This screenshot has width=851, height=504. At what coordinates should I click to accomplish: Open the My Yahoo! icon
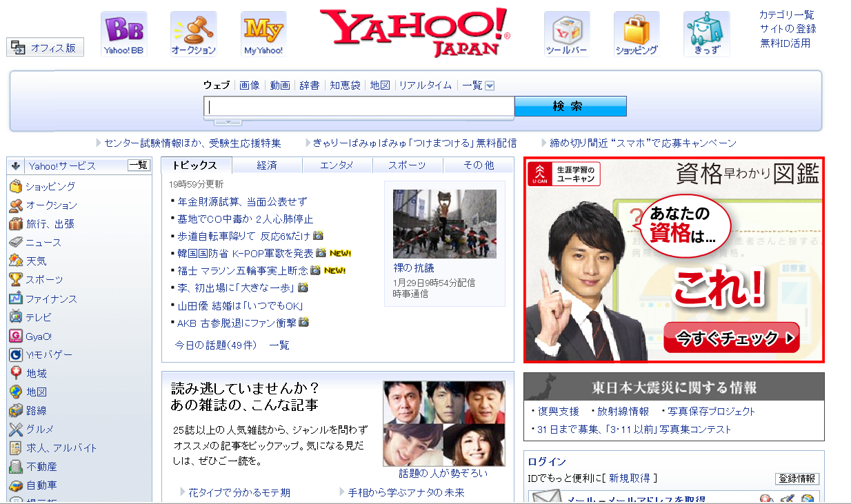click(x=263, y=34)
